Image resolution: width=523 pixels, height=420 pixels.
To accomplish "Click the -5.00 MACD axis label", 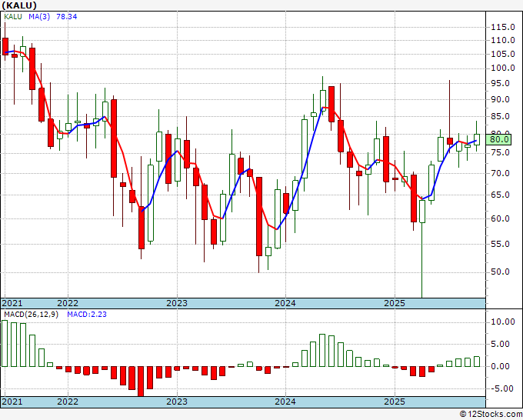I will pyautogui.click(x=503, y=388).
